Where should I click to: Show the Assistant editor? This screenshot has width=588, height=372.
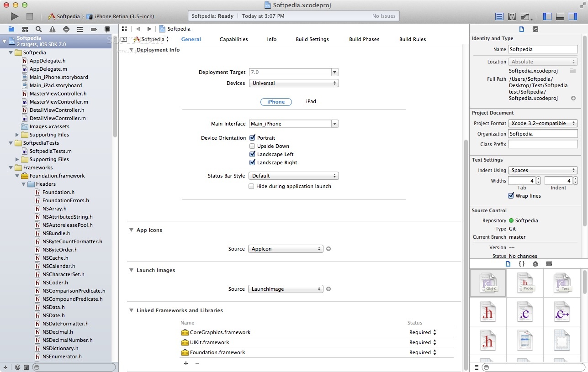coord(512,16)
